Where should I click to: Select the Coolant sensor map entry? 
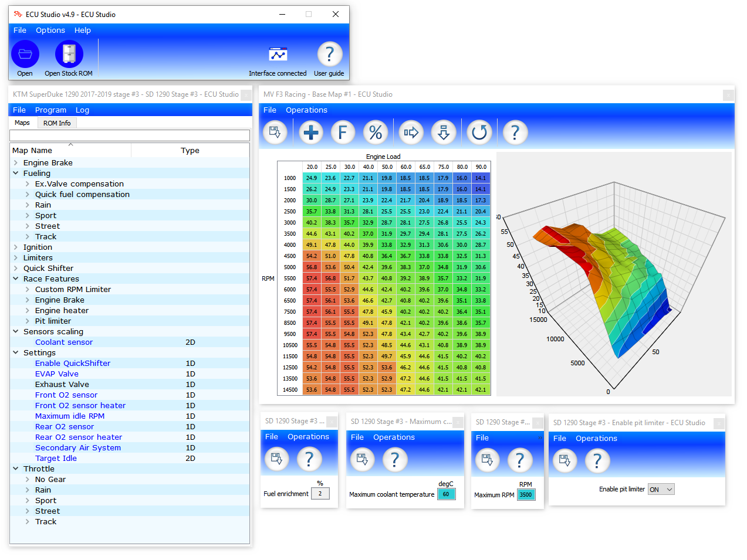tap(64, 342)
